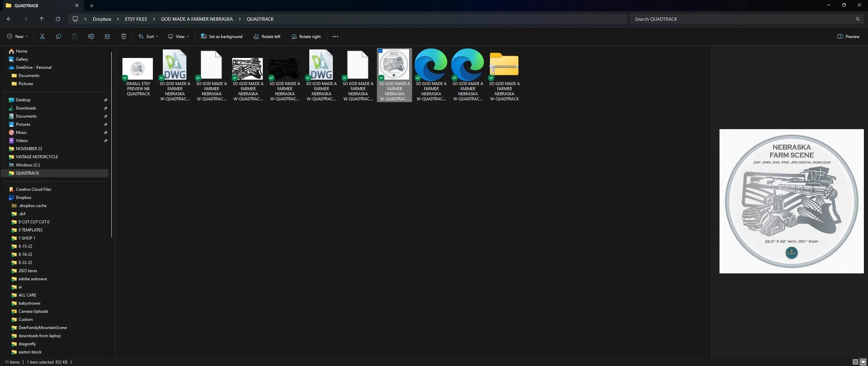Viewport: 868px width, 366px height.
Task: Click QUADTRACK in the address breadcrumb
Action: (260, 19)
